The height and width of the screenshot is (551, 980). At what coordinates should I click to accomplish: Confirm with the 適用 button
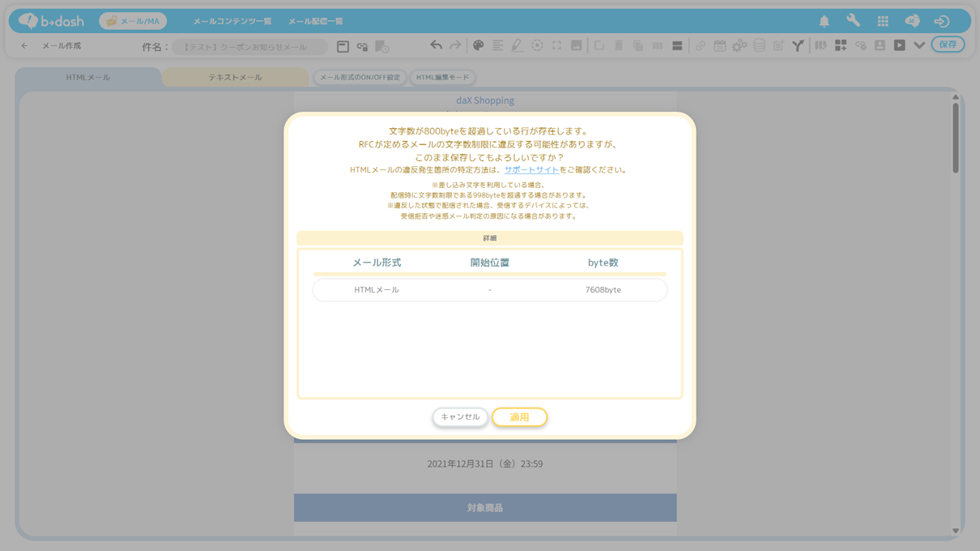519,417
